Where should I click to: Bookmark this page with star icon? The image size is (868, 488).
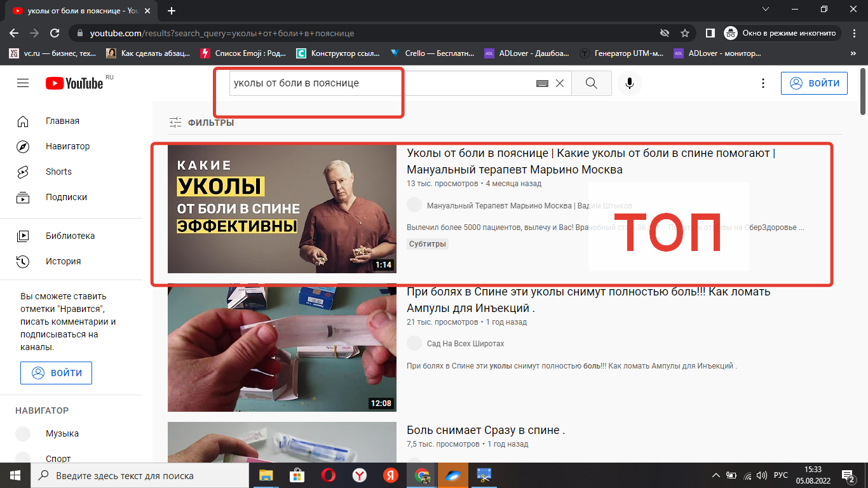pyautogui.click(x=685, y=33)
